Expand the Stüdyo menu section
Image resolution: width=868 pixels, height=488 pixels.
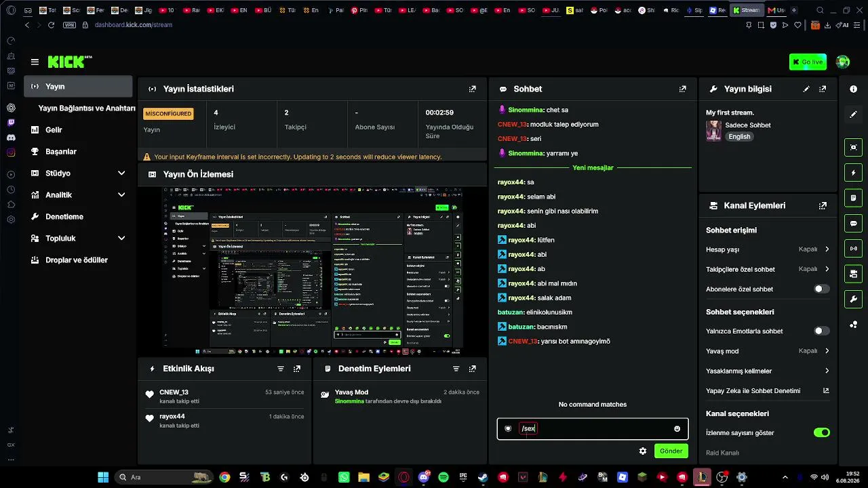(x=78, y=173)
